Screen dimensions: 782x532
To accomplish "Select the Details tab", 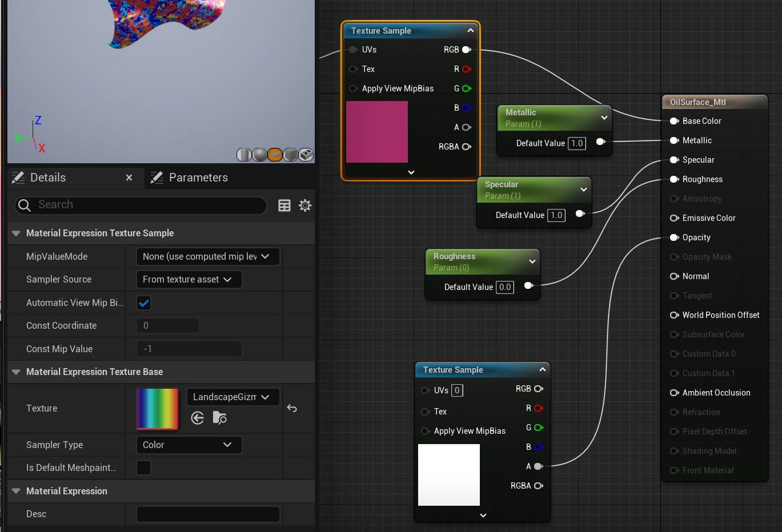I will [48, 178].
